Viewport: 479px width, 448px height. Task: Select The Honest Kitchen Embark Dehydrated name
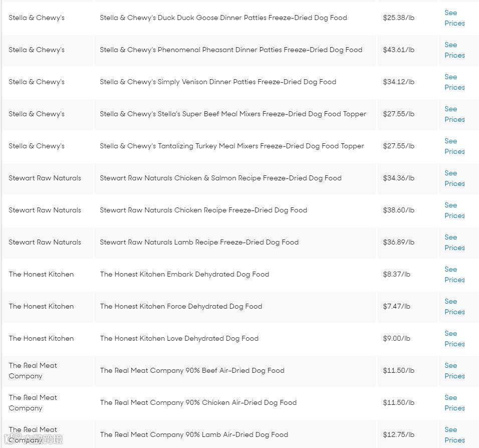[x=184, y=275]
